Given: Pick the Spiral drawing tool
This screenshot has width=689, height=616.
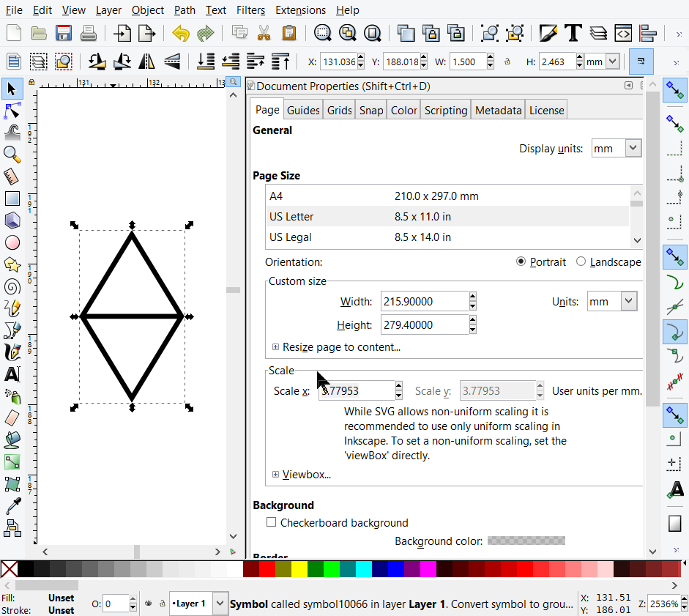Looking at the screenshot, I should pos(12,286).
